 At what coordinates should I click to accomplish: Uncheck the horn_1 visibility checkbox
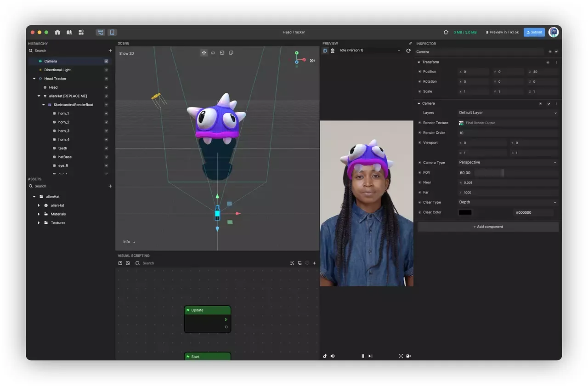click(106, 114)
